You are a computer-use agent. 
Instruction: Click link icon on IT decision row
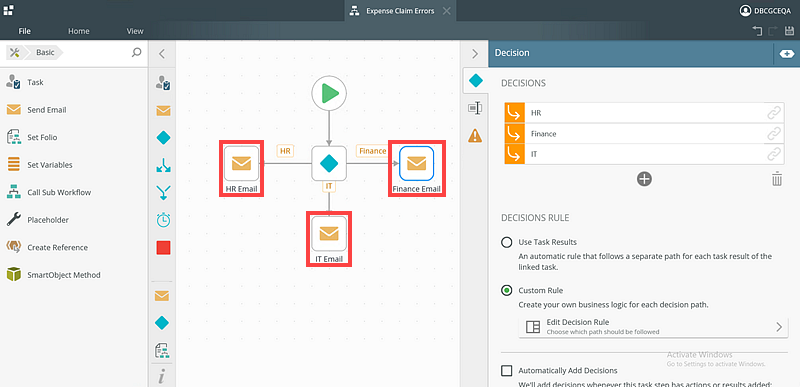[774, 153]
